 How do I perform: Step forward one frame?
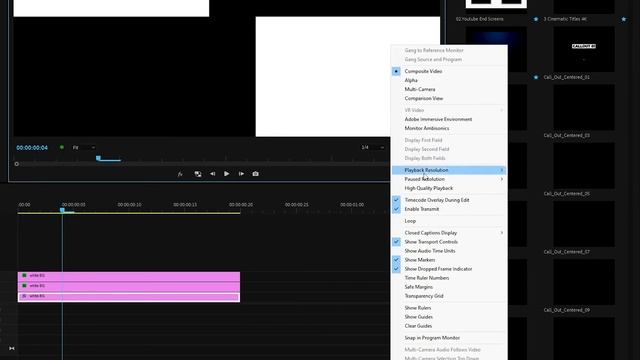click(x=241, y=174)
